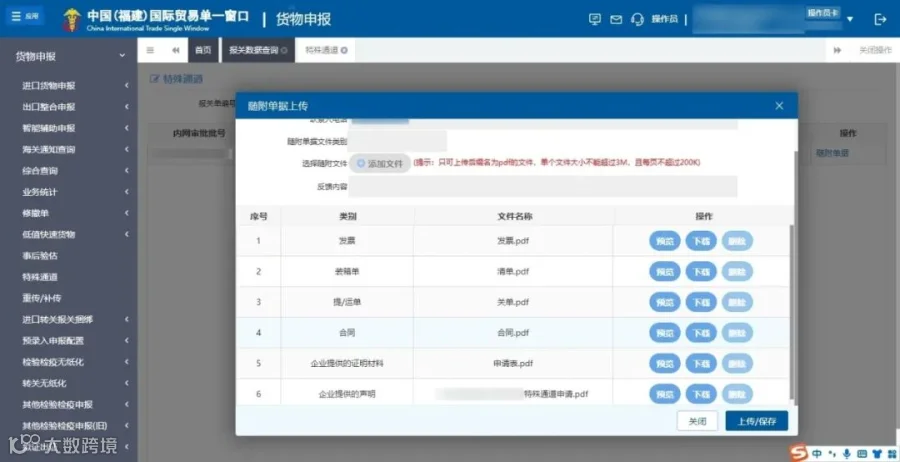The width and height of the screenshot is (900, 462).
Task: Expand 转关无纸化 in sidebar
Action: pyautogui.click(x=69, y=383)
